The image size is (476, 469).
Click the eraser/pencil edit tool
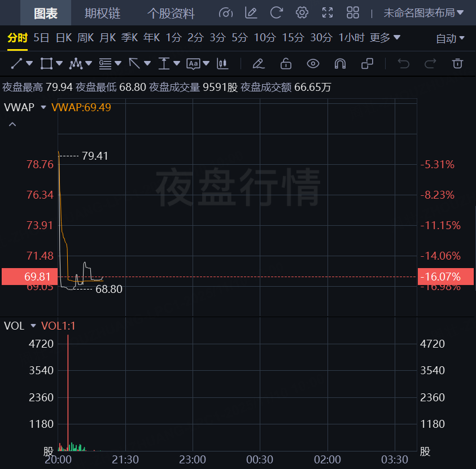click(x=259, y=63)
